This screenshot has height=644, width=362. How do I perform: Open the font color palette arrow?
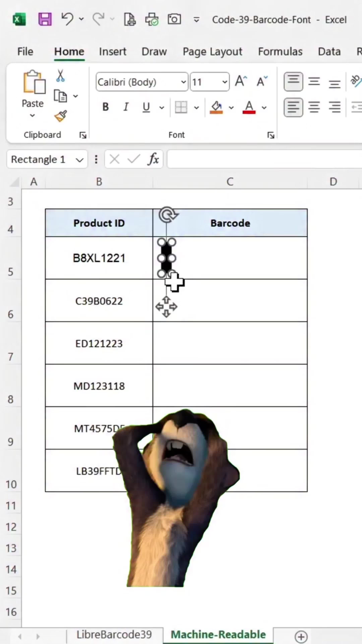pos(264,108)
